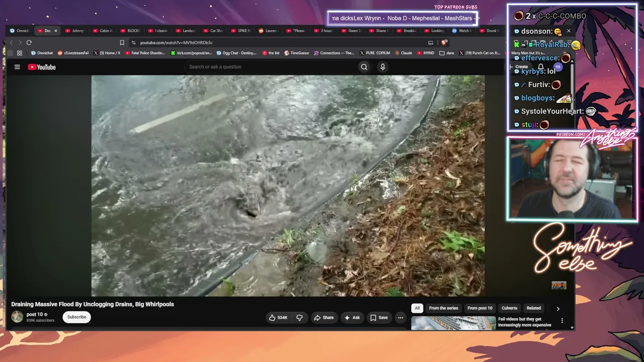Open the Brave Shields lion icon
This screenshot has width=644, height=362.
(x=443, y=43)
